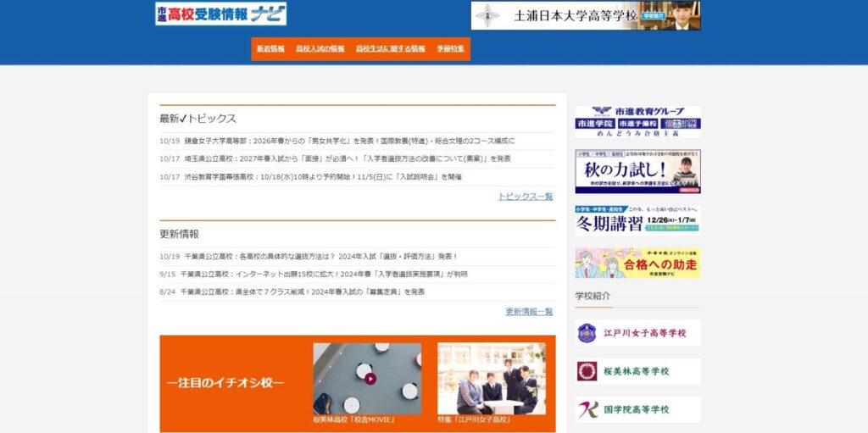Click the 江戸川女子高等学校 school crest icon

pyautogui.click(x=587, y=333)
